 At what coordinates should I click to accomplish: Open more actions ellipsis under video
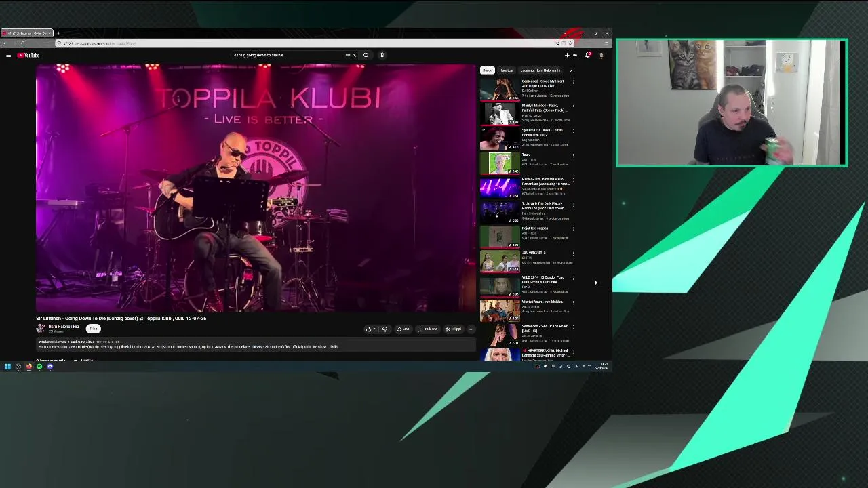(471, 329)
